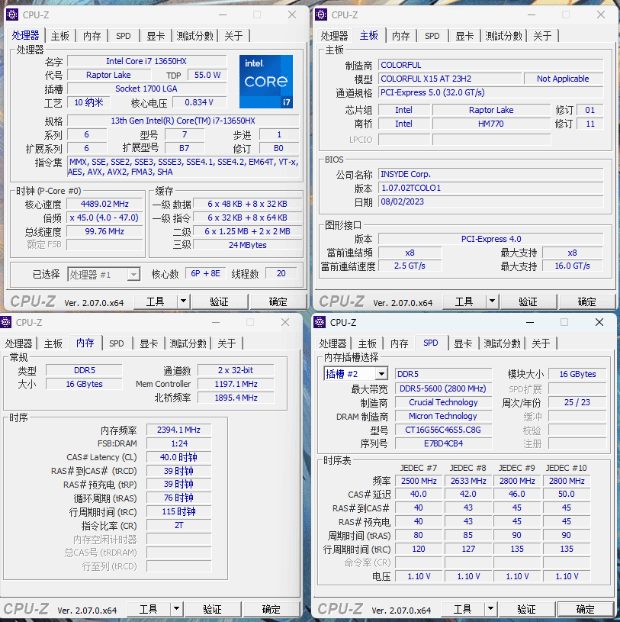620x622 pixels.
Task: Expand 工具 arrow in the window showing memory timings 时序
Action: [176, 608]
